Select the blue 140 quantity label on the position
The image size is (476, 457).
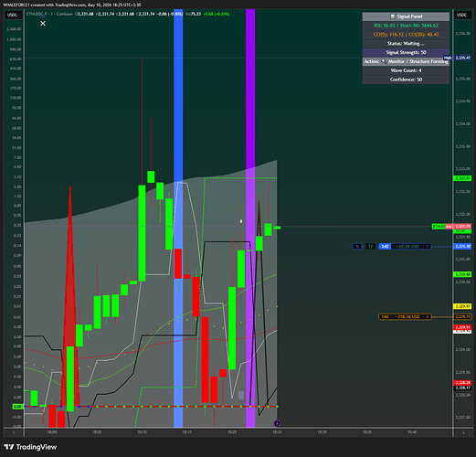[385, 246]
